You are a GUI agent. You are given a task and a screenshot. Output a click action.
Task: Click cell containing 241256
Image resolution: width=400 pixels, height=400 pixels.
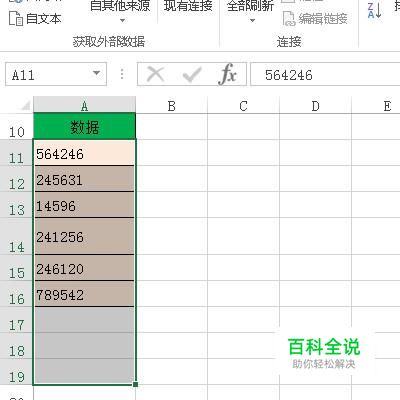point(85,236)
